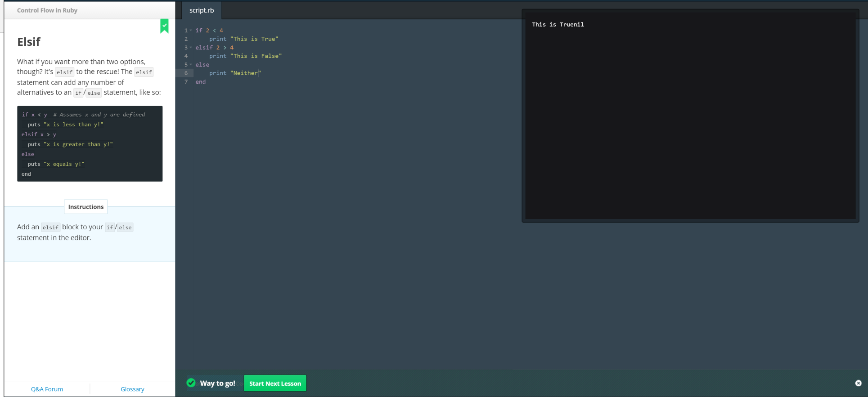Click the example code block in lesson

point(90,144)
